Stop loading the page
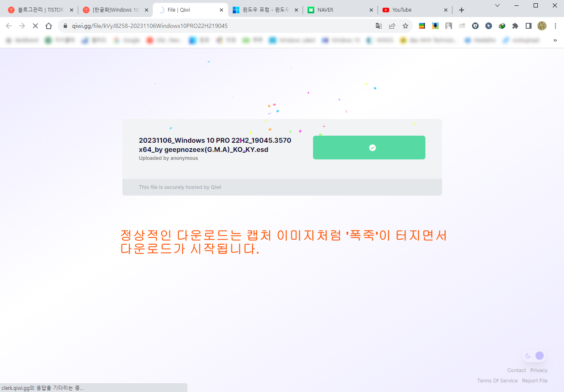564x392 pixels. (35, 26)
